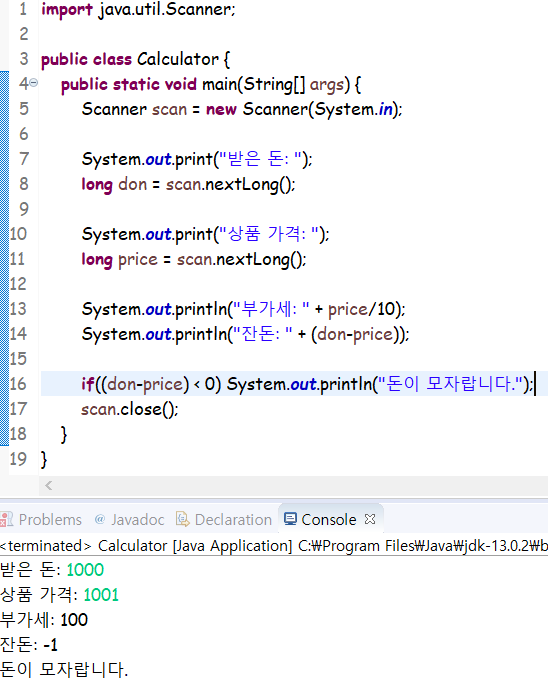The height and width of the screenshot is (686, 548).
Task: Click 'nextLong' on line 8
Action: 242,184
